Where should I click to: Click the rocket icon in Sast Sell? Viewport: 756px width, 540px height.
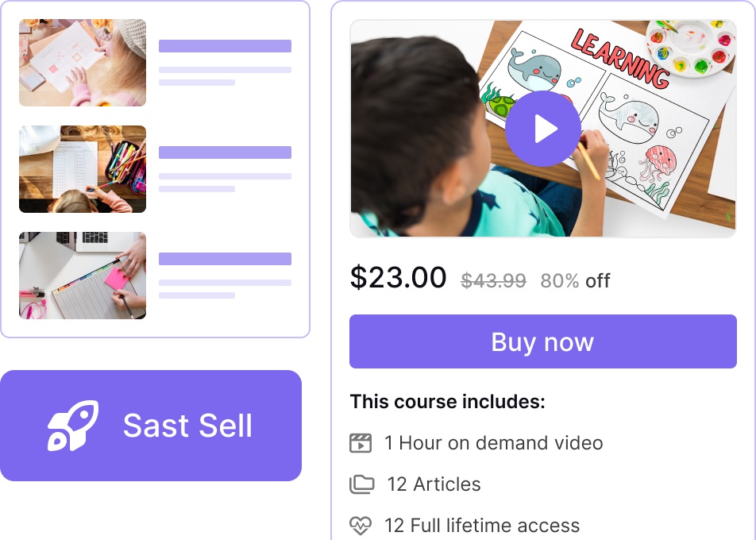point(73,426)
